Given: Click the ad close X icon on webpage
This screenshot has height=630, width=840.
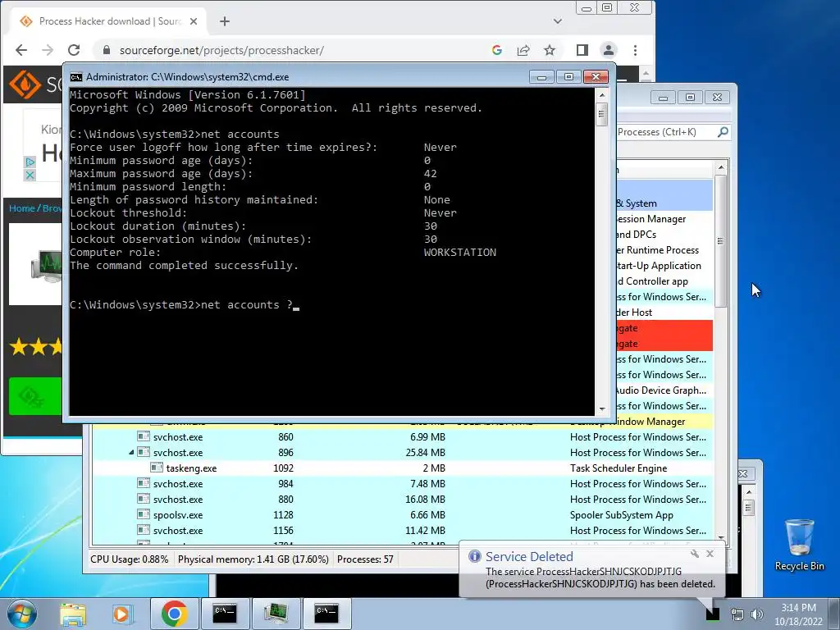Looking at the screenshot, I should 30,176.
